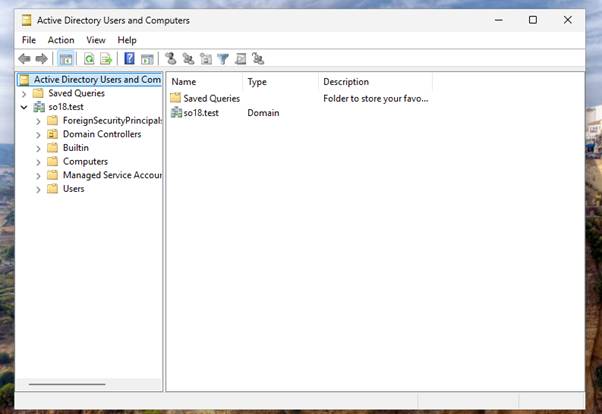The height and width of the screenshot is (414, 602).
Task: Click the Forward arrow in the toolbar
Action: pyautogui.click(x=41, y=59)
